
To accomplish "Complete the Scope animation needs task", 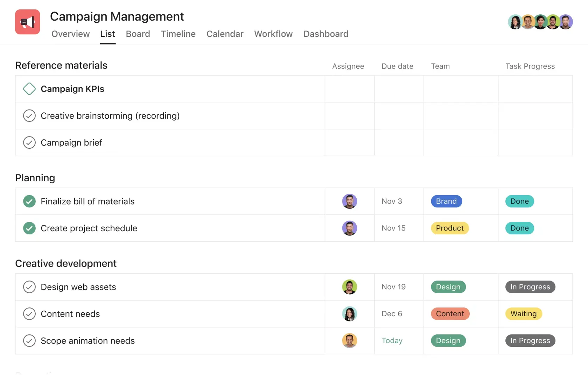I will pos(29,341).
